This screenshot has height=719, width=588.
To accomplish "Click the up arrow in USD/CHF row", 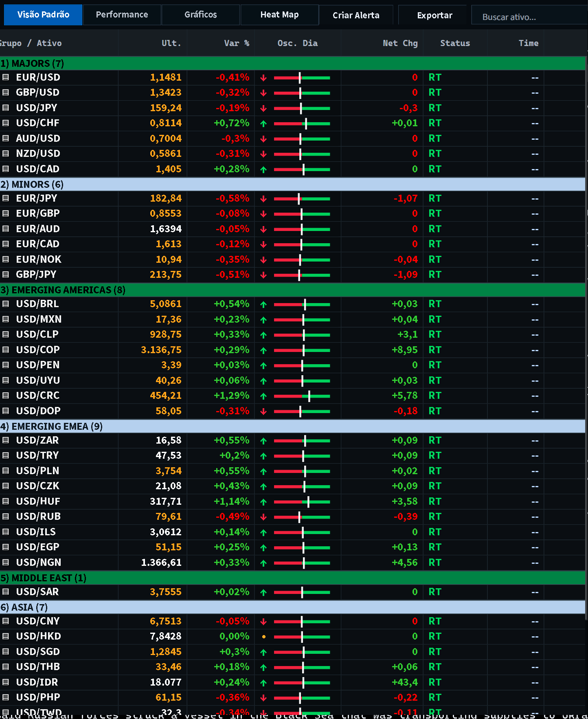I will tap(263, 123).
